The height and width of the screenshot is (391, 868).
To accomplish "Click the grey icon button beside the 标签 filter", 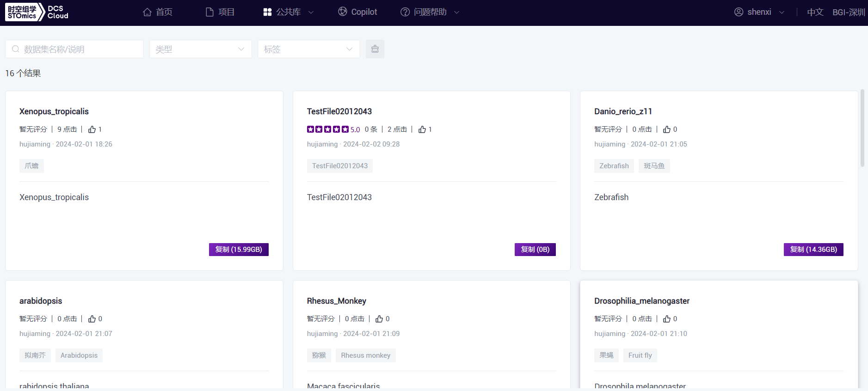I will [375, 49].
